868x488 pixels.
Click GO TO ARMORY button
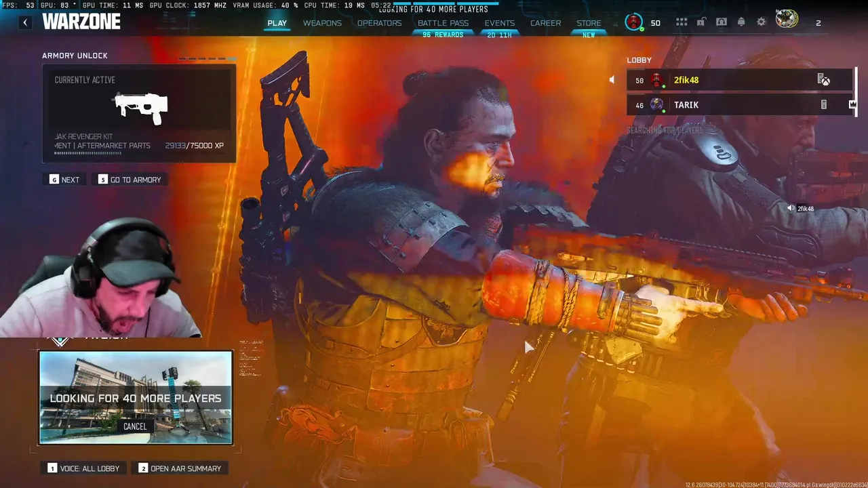[130, 180]
